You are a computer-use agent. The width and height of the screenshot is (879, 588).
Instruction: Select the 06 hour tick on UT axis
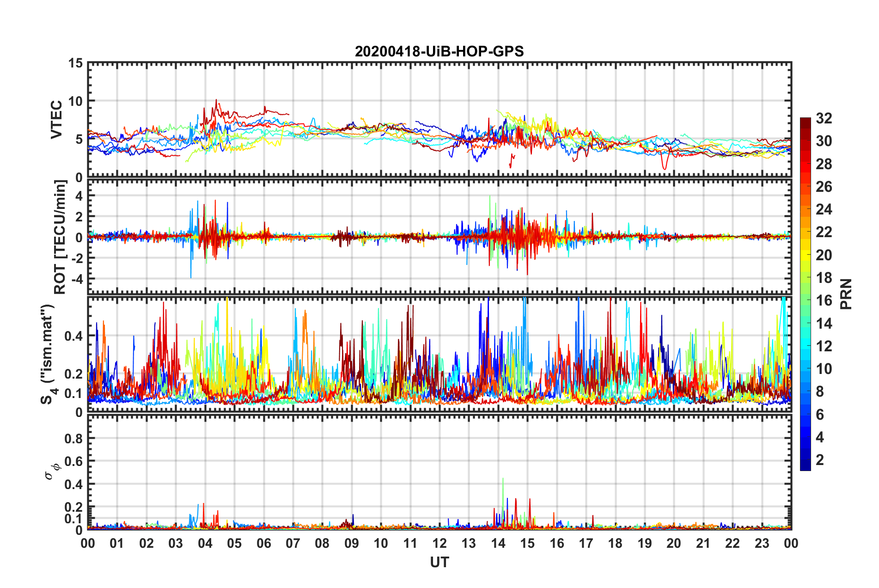click(263, 543)
